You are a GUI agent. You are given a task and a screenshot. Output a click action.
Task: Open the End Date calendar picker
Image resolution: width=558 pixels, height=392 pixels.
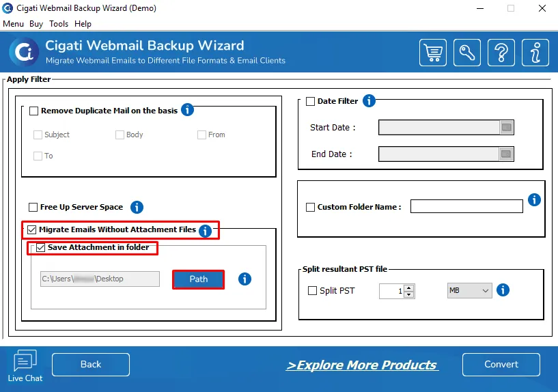(506, 154)
